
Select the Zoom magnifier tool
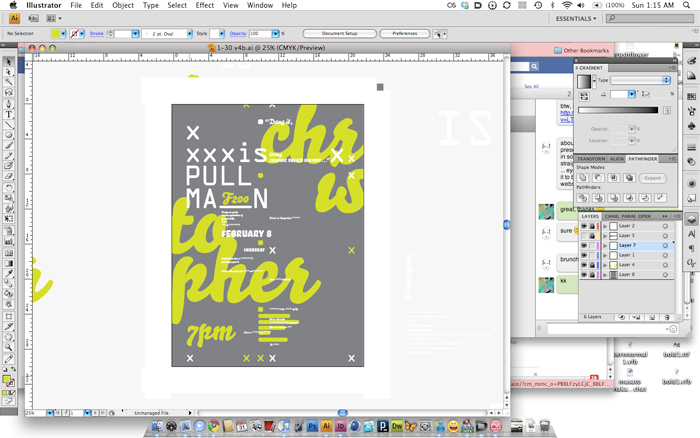pyautogui.click(x=8, y=347)
